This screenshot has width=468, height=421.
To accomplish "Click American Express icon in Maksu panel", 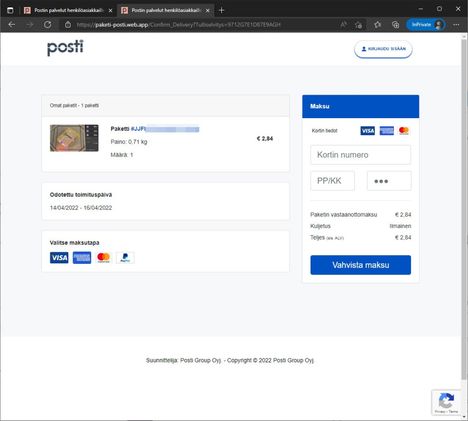I will pyautogui.click(x=387, y=131).
